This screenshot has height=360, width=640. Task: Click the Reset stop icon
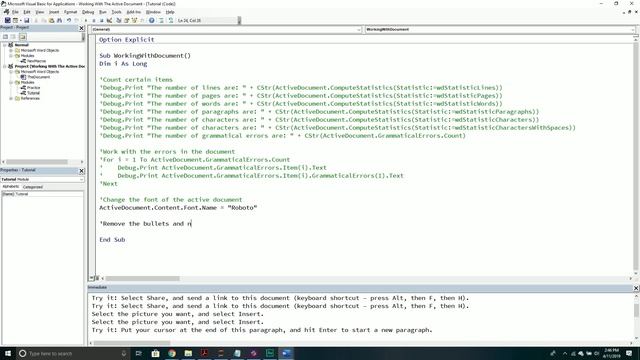102,20
